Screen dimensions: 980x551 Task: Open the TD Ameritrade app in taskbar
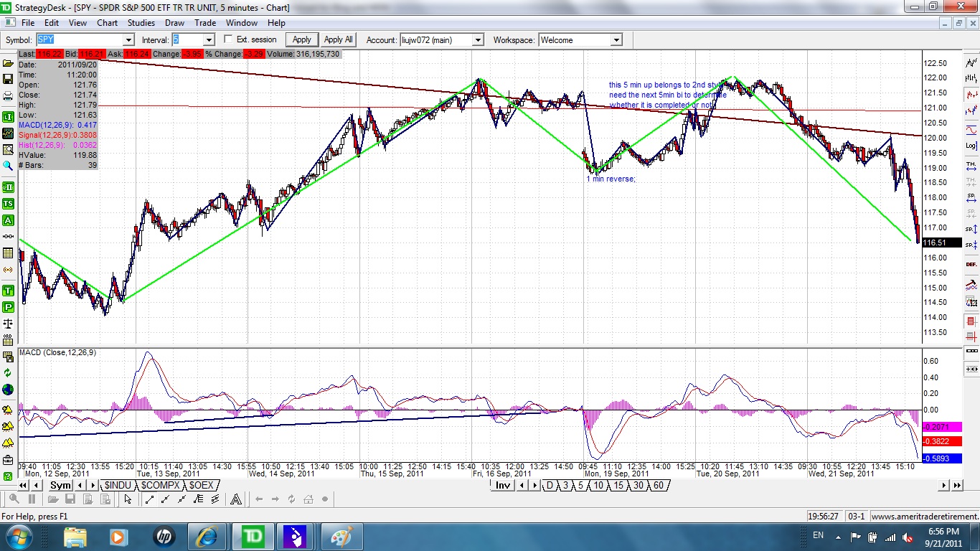252,536
